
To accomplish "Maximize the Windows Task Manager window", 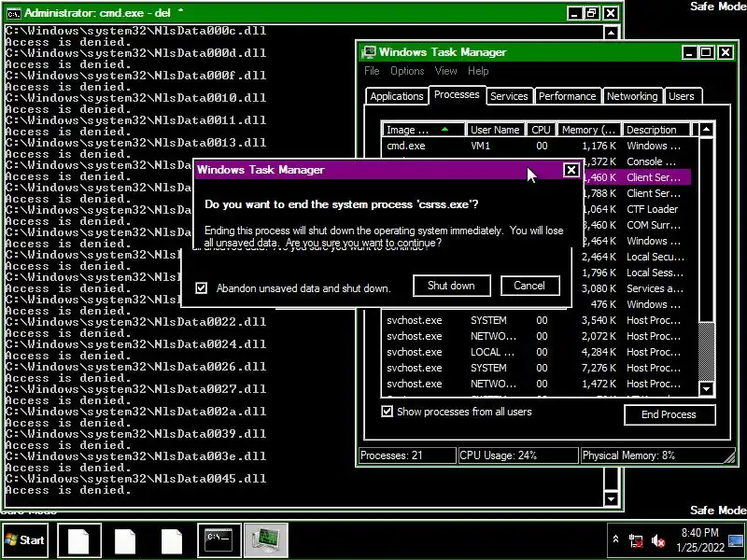I will point(707,52).
